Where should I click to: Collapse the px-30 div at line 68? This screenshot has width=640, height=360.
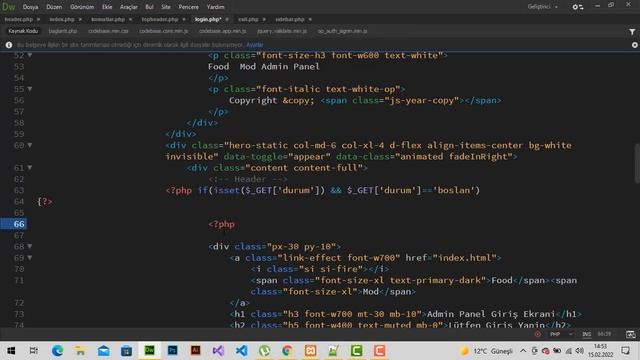pyautogui.click(x=30, y=247)
